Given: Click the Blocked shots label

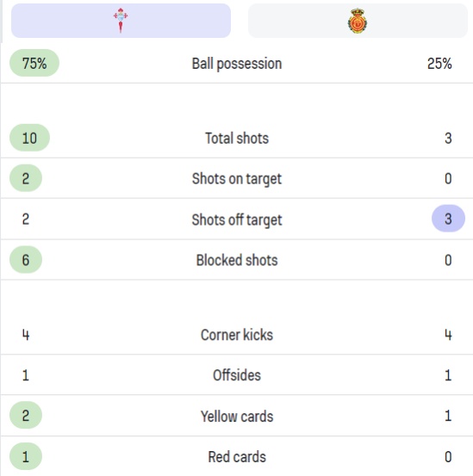Looking at the screenshot, I should click(237, 260).
